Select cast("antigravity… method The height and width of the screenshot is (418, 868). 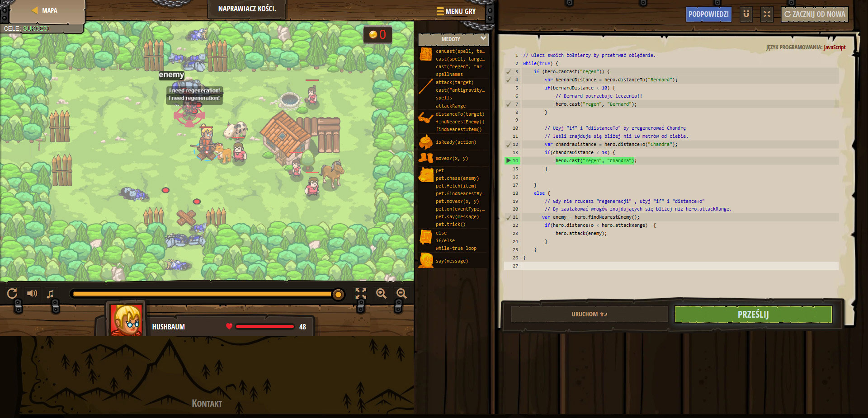pos(460,90)
